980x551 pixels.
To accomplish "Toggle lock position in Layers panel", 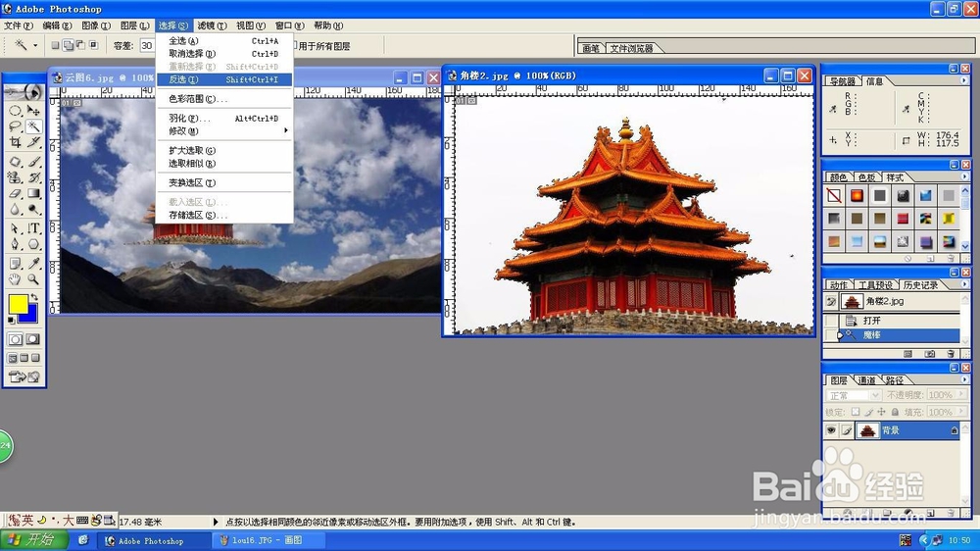I will click(881, 412).
